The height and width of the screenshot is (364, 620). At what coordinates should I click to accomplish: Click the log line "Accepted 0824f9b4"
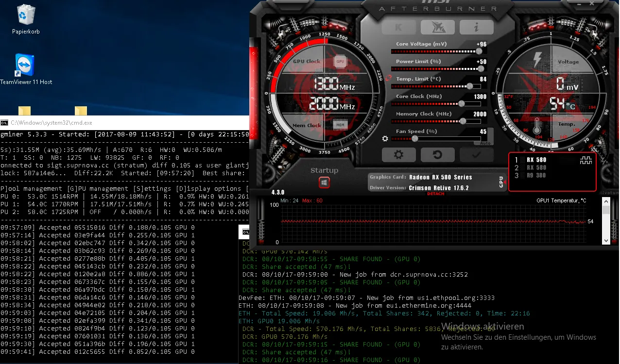(98, 329)
